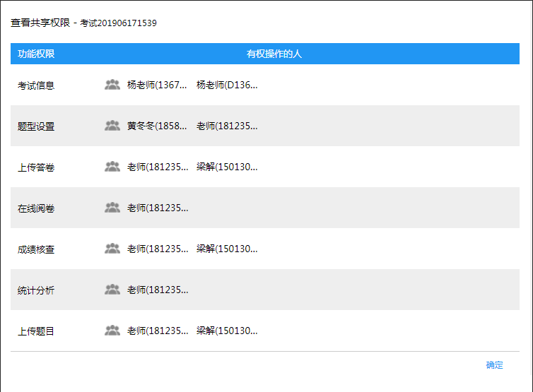Select 老师(181235... in 在线阅卷 row
The image size is (533, 392).
(x=157, y=208)
